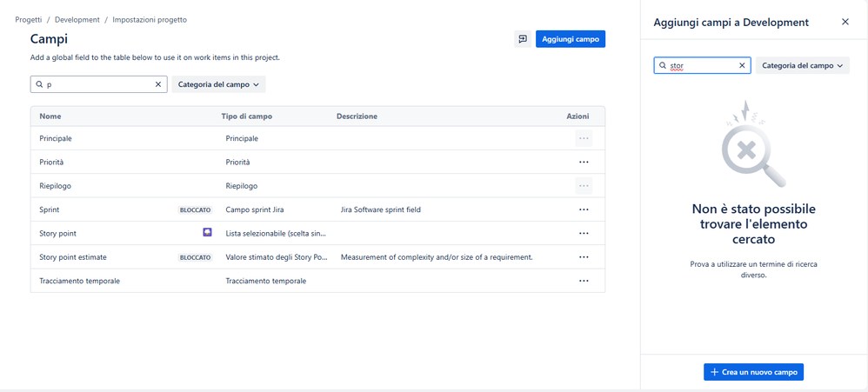The width and height of the screenshot is (868, 392).
Task: Click the purple icon on Story point row
Action: (x=207, y=233)
